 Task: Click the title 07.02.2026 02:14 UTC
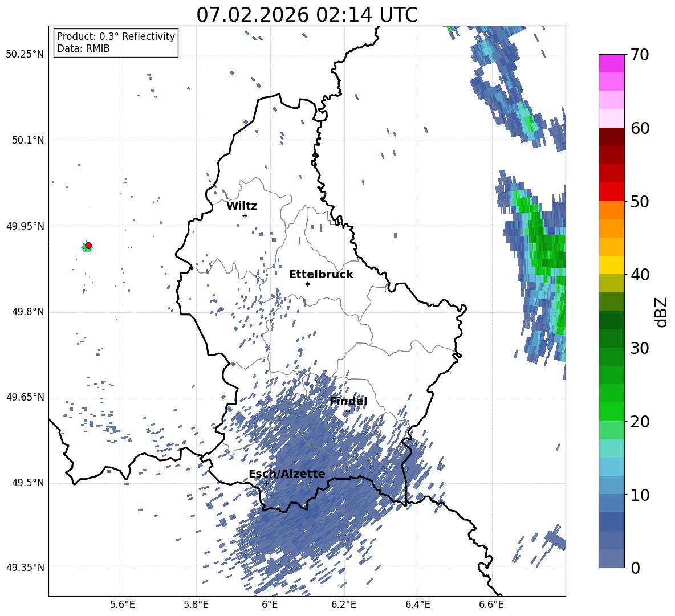tap(307, 15)
